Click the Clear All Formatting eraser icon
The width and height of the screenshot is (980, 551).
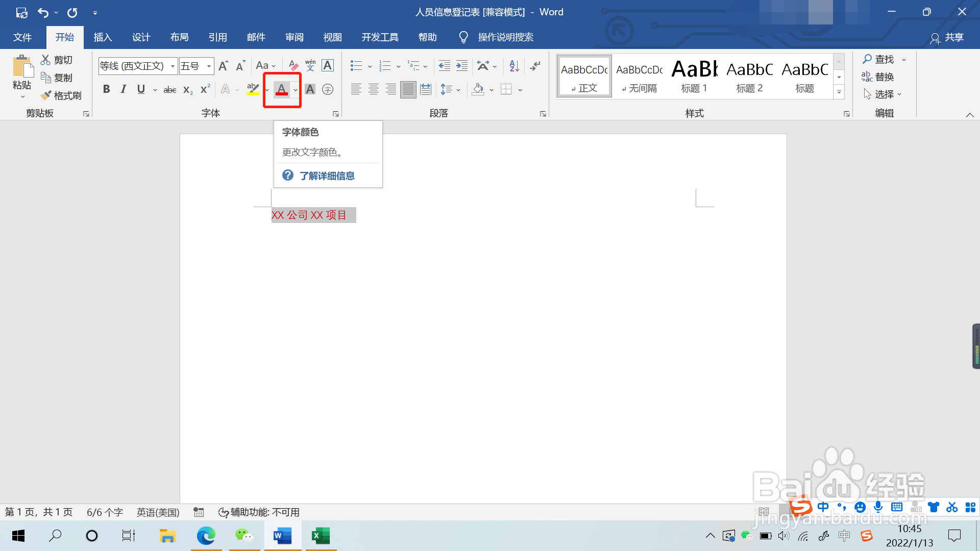coord(293,65)
